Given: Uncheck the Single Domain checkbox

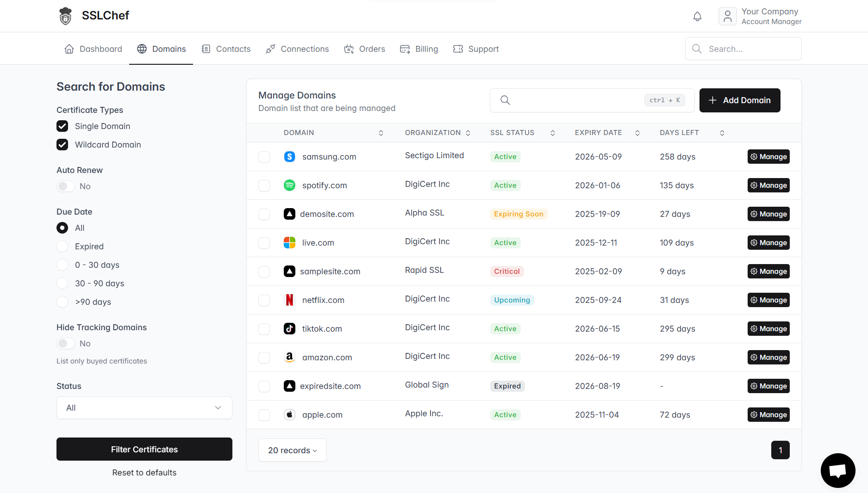Looking at the screenshot, I should (62, 126).
